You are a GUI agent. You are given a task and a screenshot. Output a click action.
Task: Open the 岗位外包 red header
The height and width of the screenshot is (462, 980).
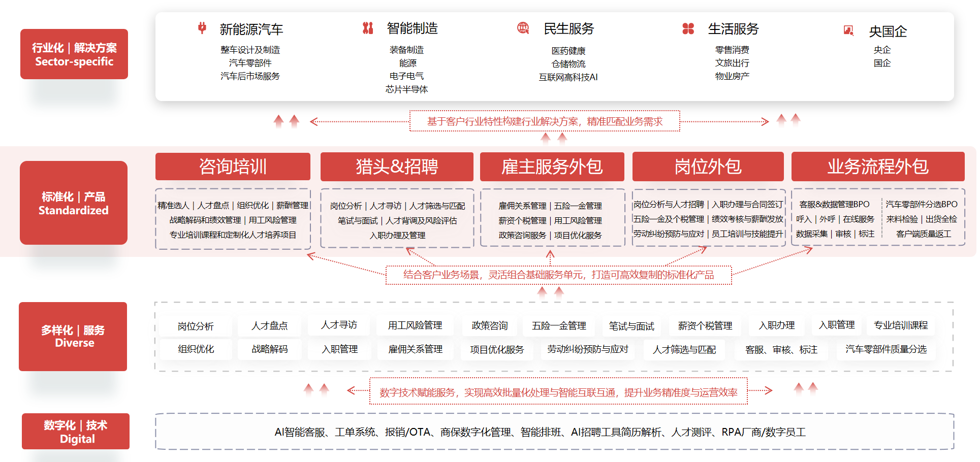(x=708, y=167)
